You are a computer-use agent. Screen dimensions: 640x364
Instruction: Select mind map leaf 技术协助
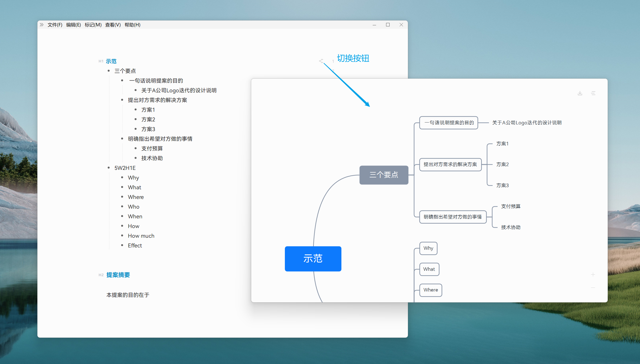point(511,227)
